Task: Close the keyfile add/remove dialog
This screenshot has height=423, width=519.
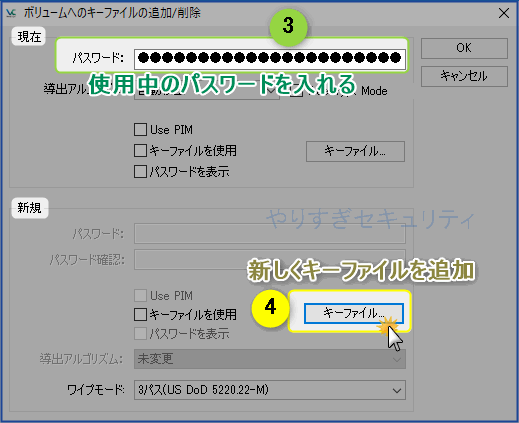Action: point(504,13)
